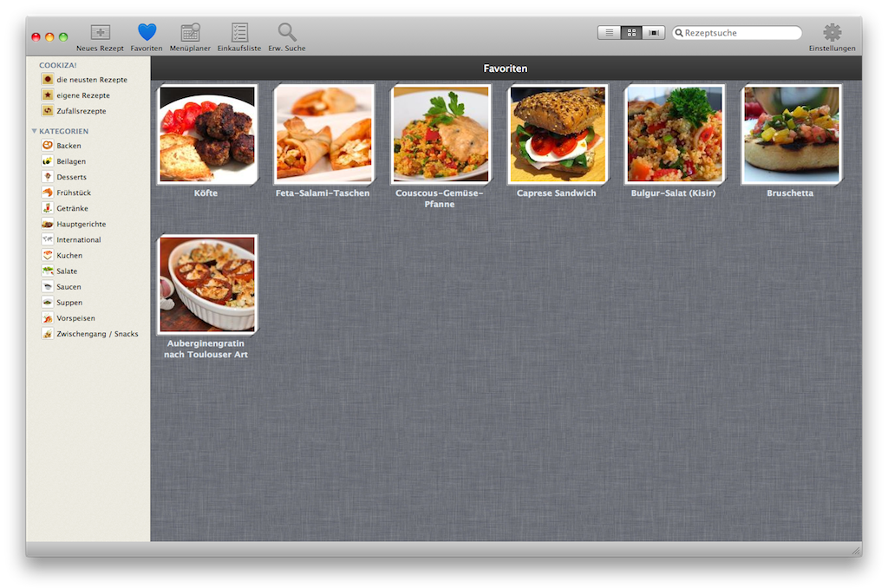Click the pretzel icon beside Backen
This screenshot has height=588, width=888.
[48, 146]
